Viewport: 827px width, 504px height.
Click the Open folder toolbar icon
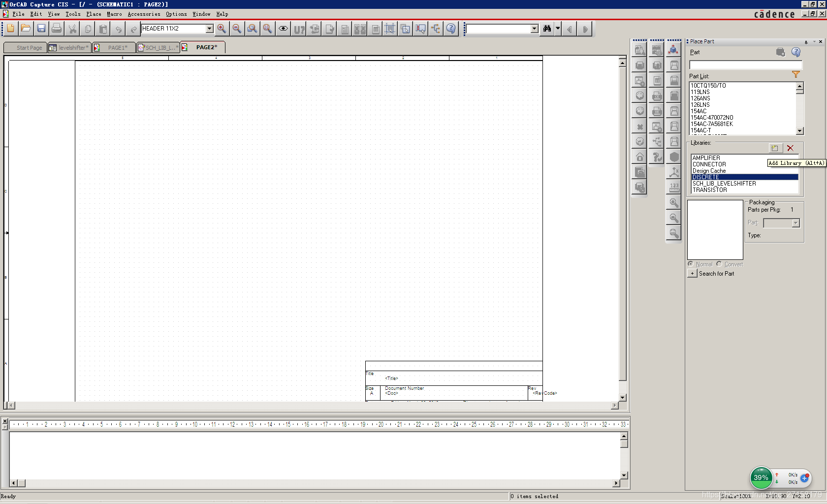(x=26, y=29)
